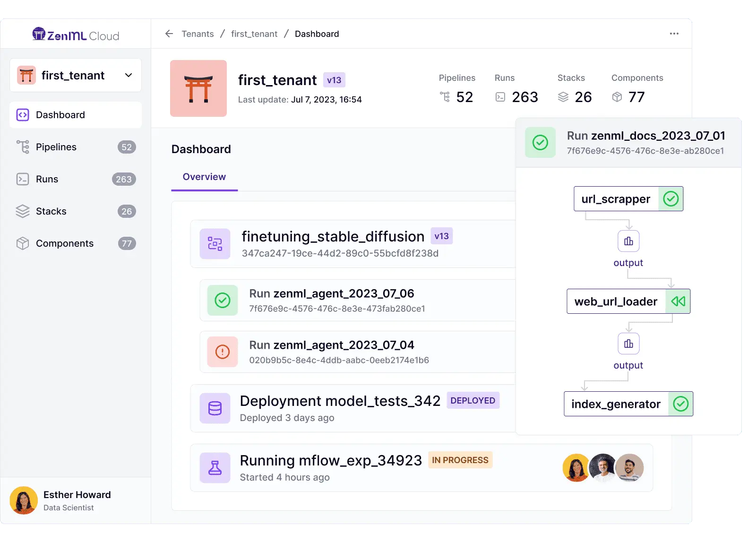Click the finetuning_stable_diffusion pipeline icon

coord(215,244)
